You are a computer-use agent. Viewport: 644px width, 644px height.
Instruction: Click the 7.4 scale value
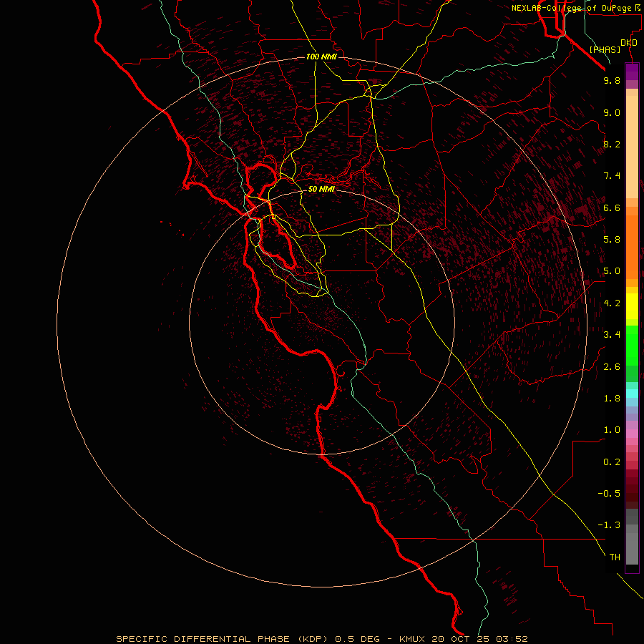click(612, 176)
